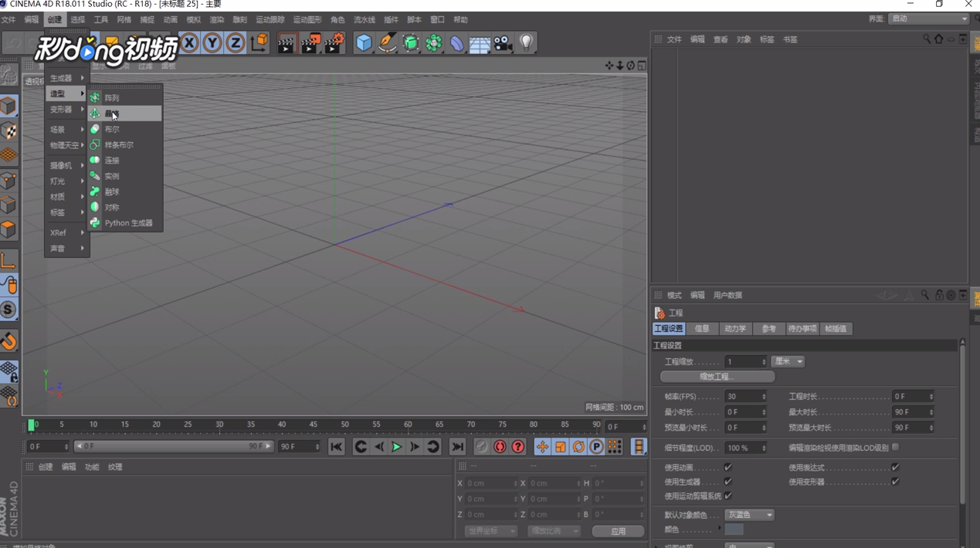The height and width of the screenshot is (548, 980).
Task: Toggle the Z axis lock icon
Action: tap(235, 43)
